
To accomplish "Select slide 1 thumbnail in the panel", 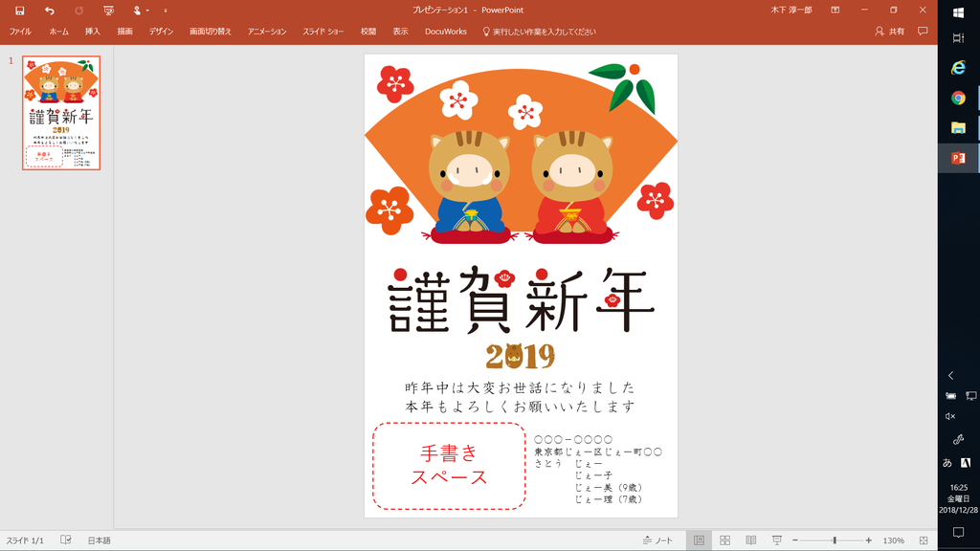I will click(61, 113).
